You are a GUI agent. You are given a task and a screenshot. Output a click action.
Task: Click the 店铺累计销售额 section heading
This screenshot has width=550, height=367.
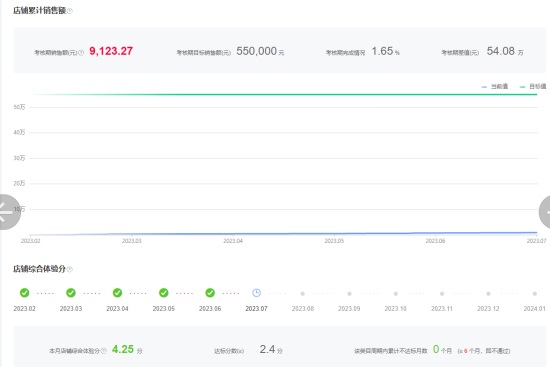coord(40,11)
